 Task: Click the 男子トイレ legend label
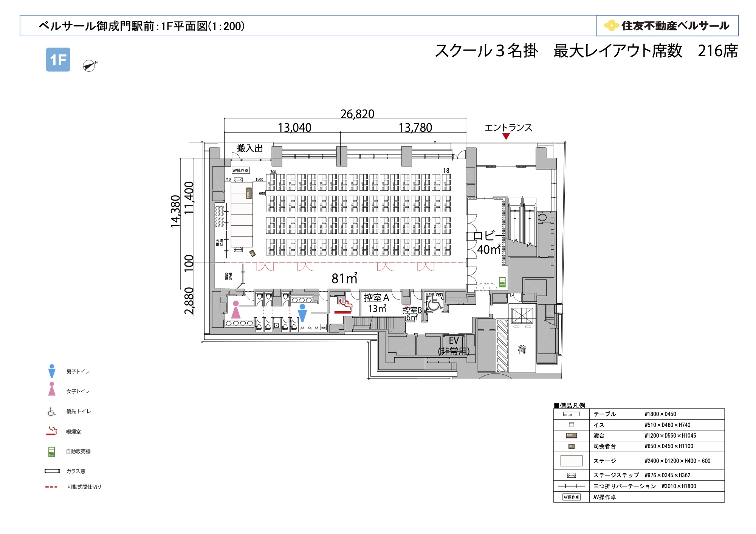pos(78,372)
